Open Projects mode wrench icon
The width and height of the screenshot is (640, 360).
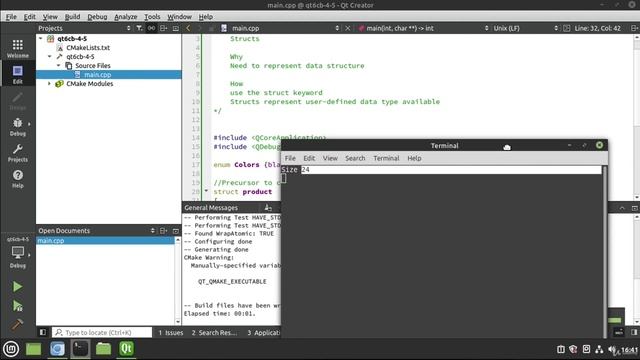click(18, 153)
